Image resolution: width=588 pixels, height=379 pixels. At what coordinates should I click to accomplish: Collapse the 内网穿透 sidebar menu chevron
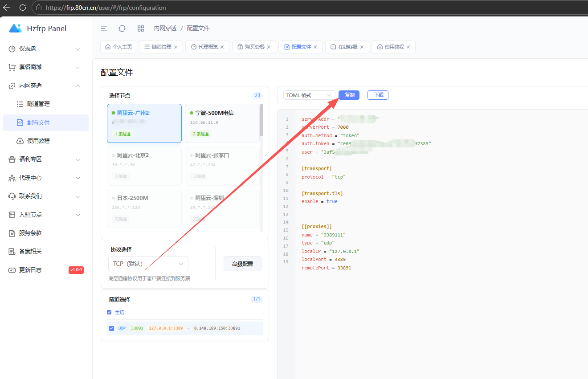(x=78, y=86)
